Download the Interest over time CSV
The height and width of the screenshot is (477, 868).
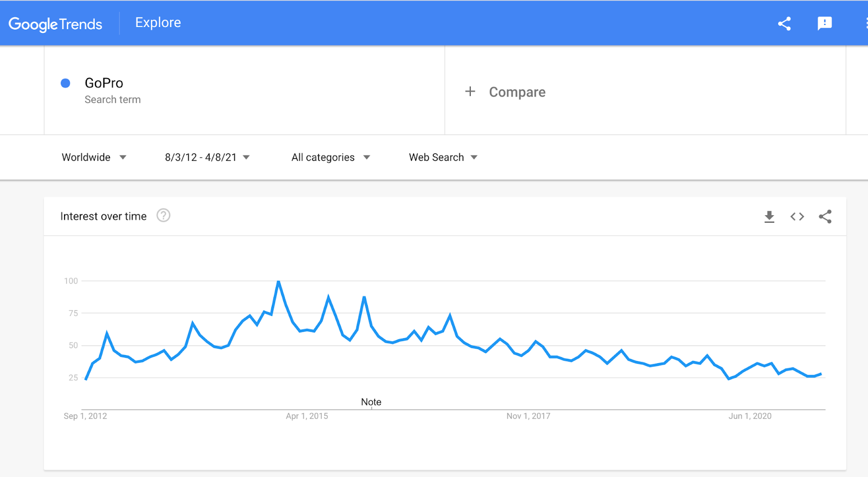[x=769, y=217]
